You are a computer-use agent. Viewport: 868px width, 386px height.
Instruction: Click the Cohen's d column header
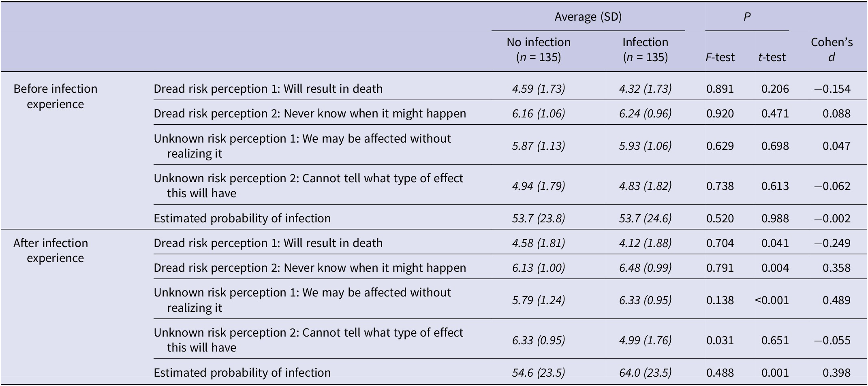(x=832, y=49)
